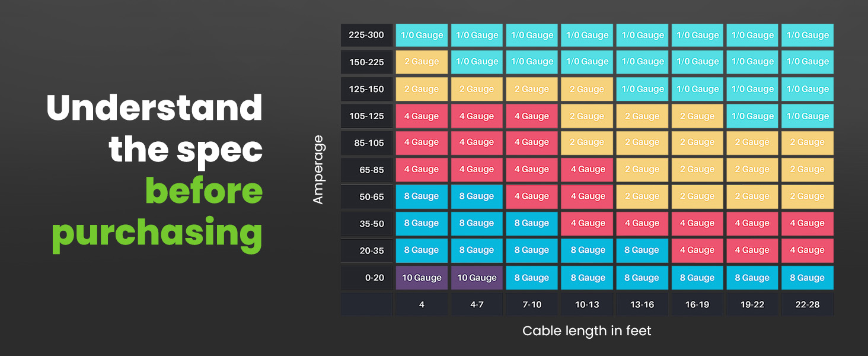Click 2 Gauge cell at 105-125 and 10-13 feet
The height and width of the screenshot is (356, 868).
(587, 116)
